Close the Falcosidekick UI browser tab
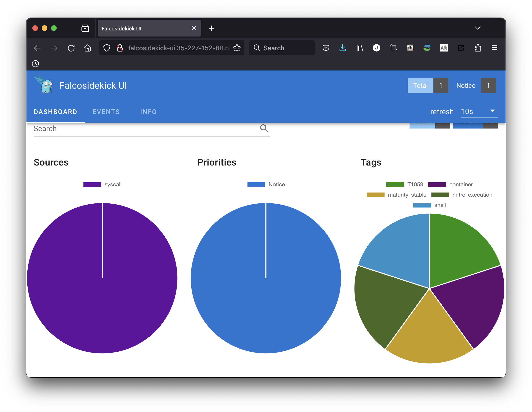Viewport: 532px width, 412px height. [194, 28]
